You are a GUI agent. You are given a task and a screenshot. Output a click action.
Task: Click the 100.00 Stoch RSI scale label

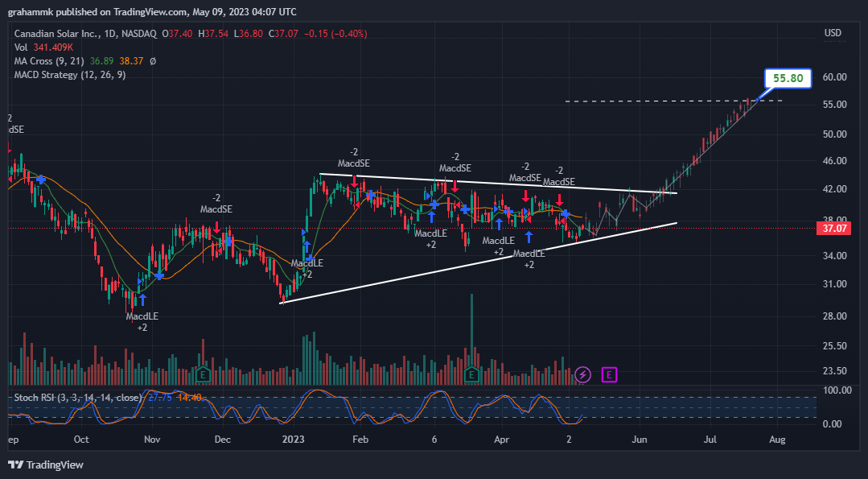[x=837, y=390]
